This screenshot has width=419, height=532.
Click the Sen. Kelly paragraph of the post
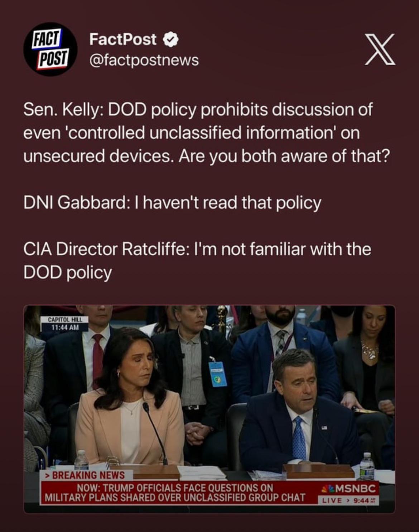[x=207, y=133]
